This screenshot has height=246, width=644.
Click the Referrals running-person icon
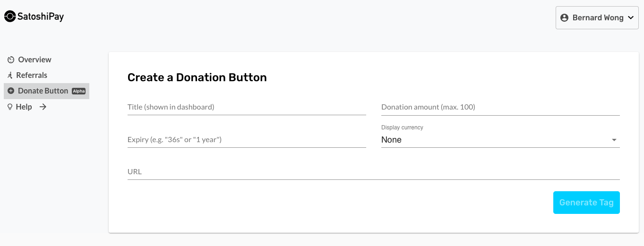tap(10, 76)
